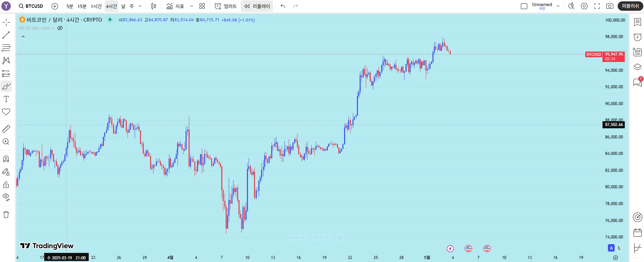Toggle visibility of BB 20 SMA indicator
Screen dimensions: 644x262
[x=60, y=28]
